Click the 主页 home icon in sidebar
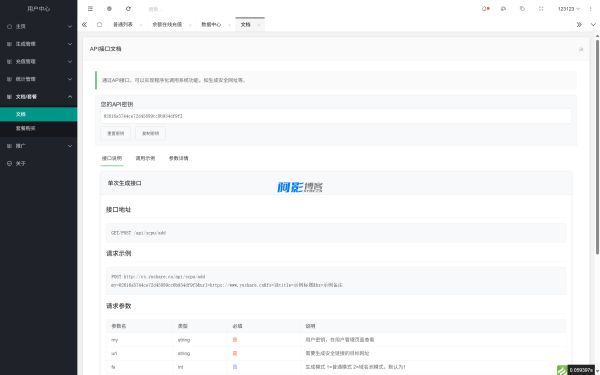 click(x=10, y=26)
